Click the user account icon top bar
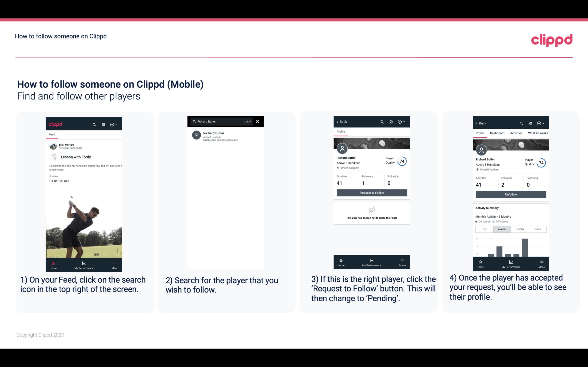Screen dimensions: 588x367 (104, 124)
